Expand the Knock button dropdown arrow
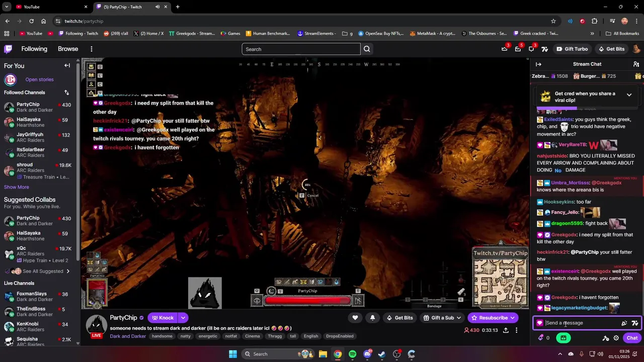The height and width of the screenshot is (362, 644). (x=183, y=318)
